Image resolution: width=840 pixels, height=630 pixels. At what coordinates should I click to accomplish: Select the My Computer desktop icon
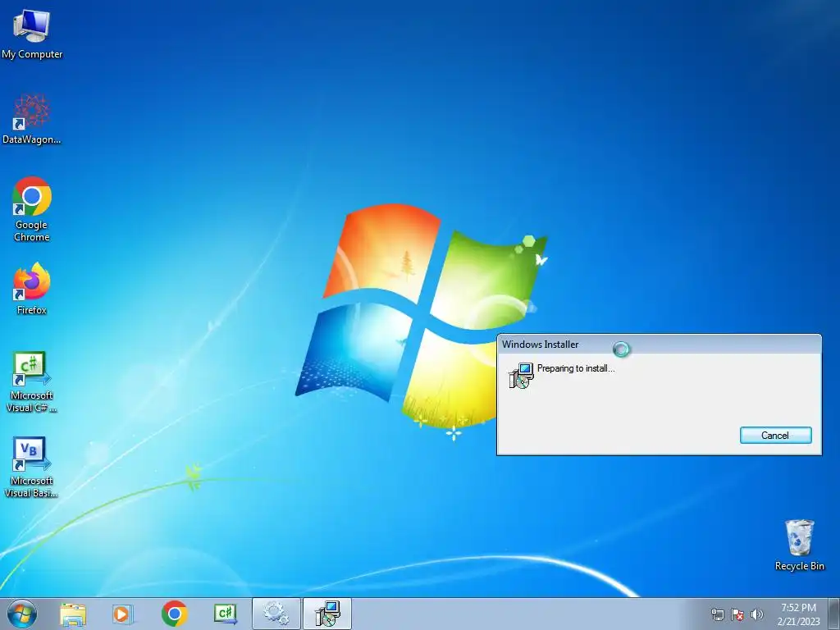tap(32, 34)
